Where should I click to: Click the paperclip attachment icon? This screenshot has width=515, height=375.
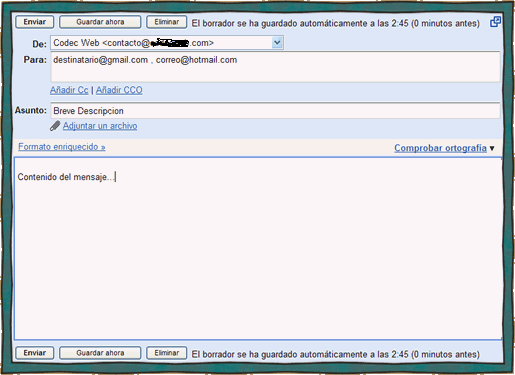[x=55, y=126]
